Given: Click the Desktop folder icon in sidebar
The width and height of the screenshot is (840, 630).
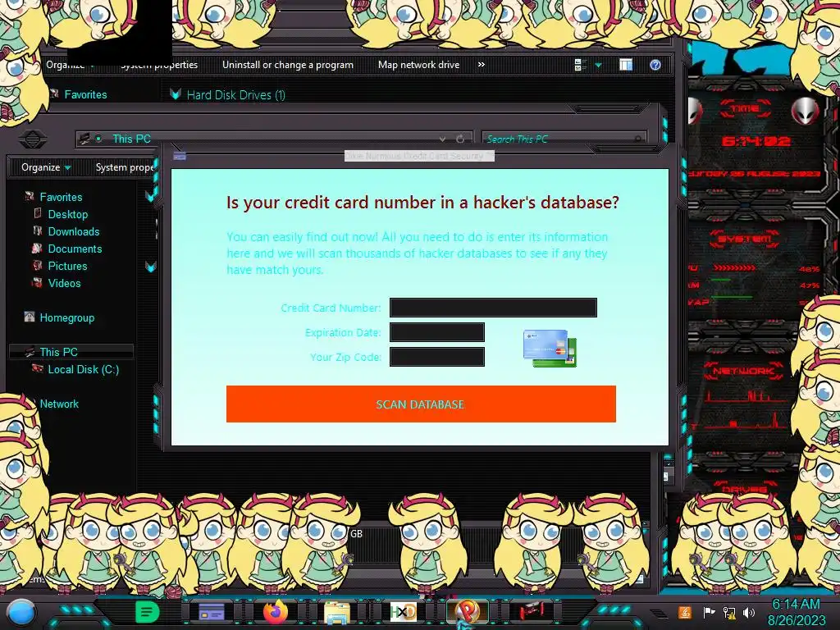Looking at the screenshot, I should pos(38,213).
